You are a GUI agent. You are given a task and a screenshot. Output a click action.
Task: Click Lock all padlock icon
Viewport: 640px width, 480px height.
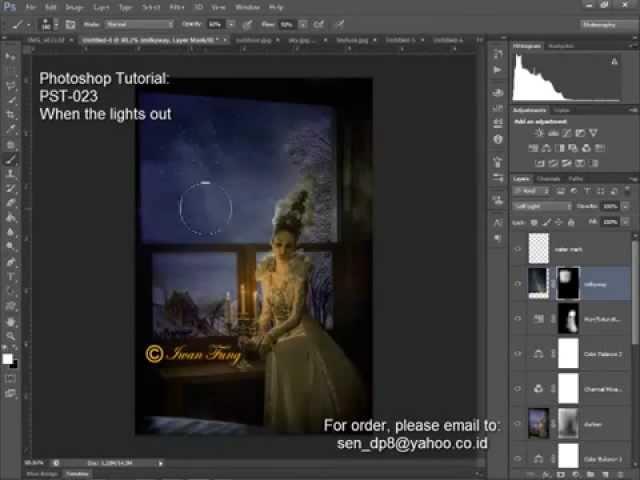pyautogui.click(x=571, y=222)
